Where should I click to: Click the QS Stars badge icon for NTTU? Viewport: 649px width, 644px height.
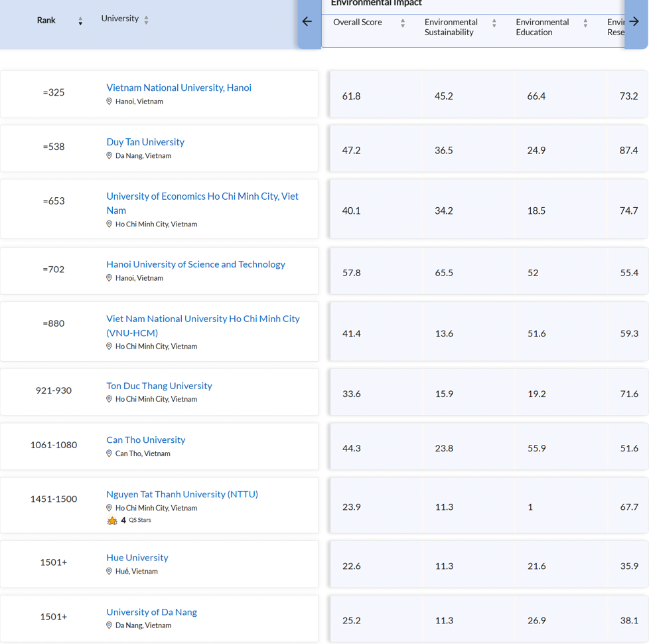click(x=112, y=521)
